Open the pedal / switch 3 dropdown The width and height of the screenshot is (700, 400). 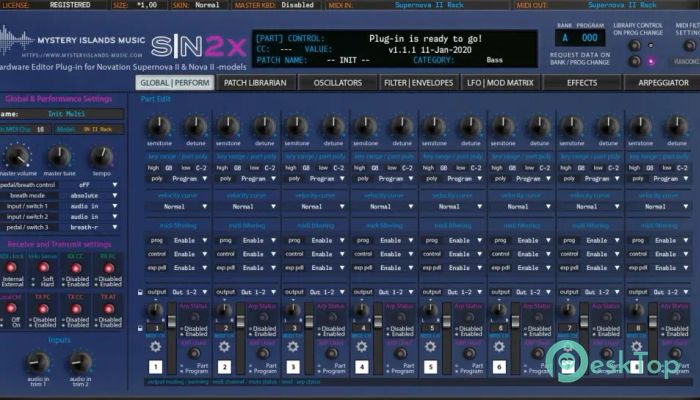tap(91, 227)
